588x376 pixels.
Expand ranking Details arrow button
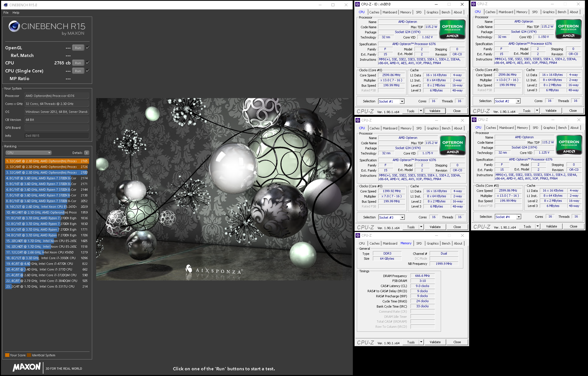87,153
